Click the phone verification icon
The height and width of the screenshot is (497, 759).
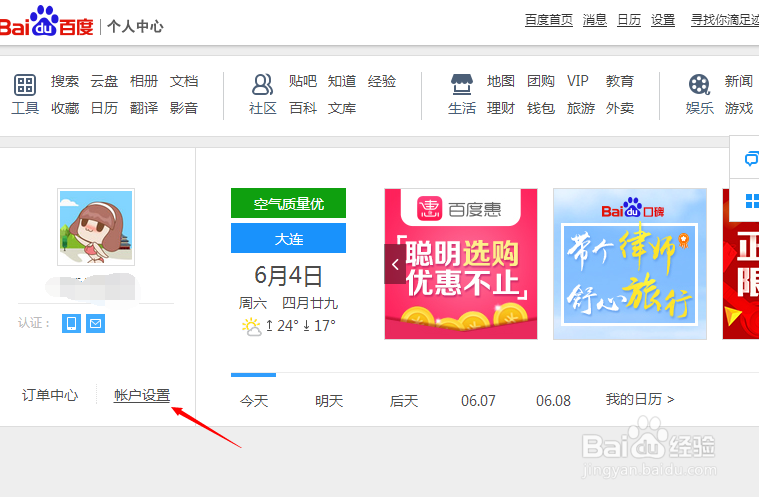pos(71,323)
